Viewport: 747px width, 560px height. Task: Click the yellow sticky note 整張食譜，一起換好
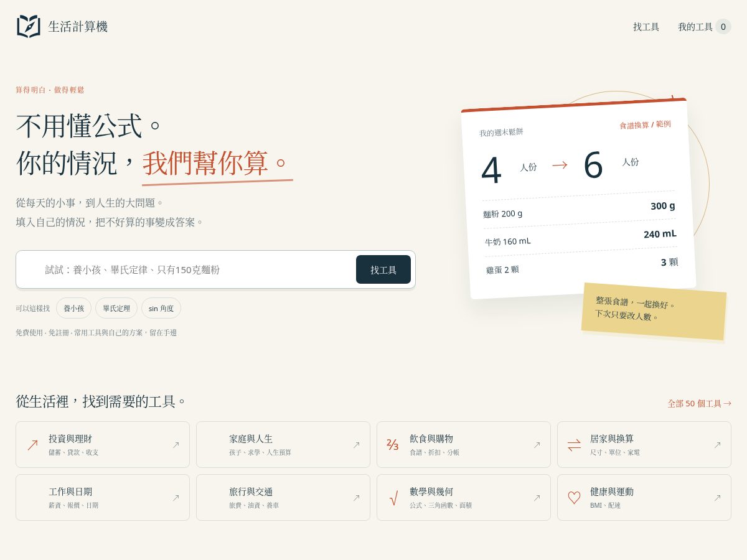pyautogui.click(x=654, y=312)
